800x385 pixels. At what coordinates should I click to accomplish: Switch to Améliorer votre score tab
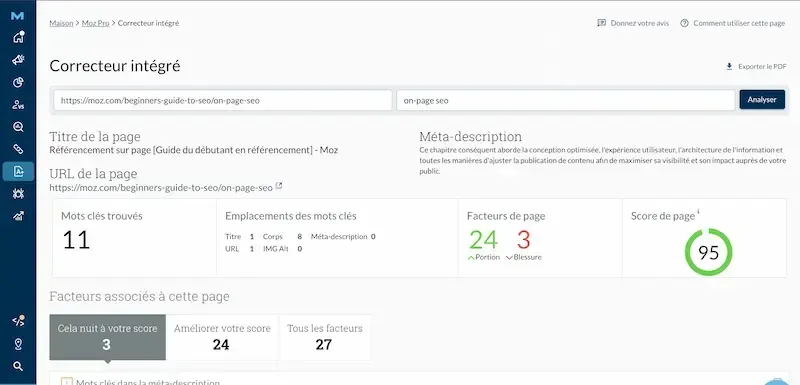coord(222,337)
